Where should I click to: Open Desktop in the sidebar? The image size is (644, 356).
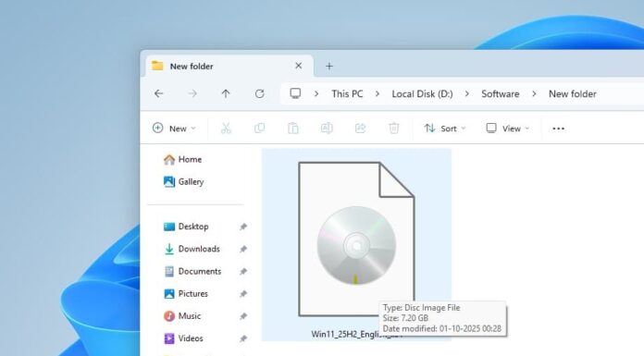coord(186,227)
